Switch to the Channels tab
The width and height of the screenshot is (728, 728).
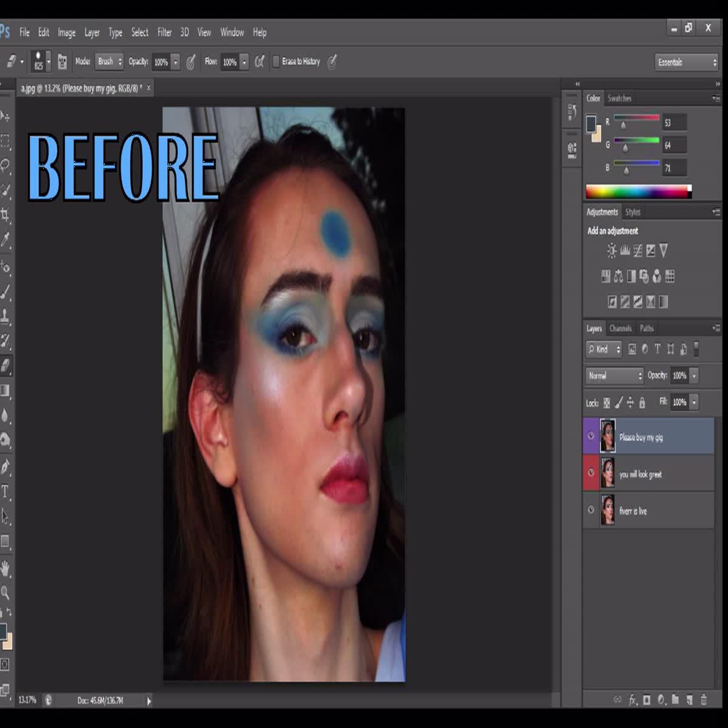click(x=620, y=328)
